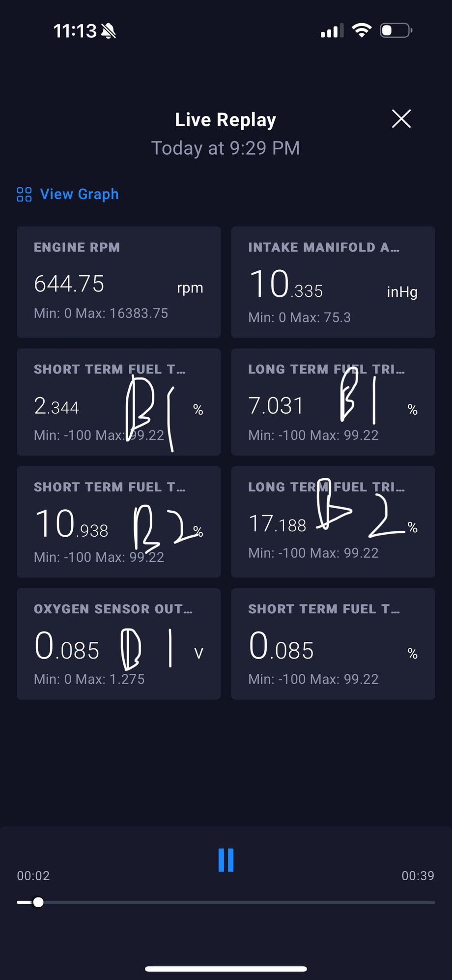Tap Long Term Fuel Trim 17.188 card
The width and height of the screenshot is (452, 980).
tap(333, 521)
